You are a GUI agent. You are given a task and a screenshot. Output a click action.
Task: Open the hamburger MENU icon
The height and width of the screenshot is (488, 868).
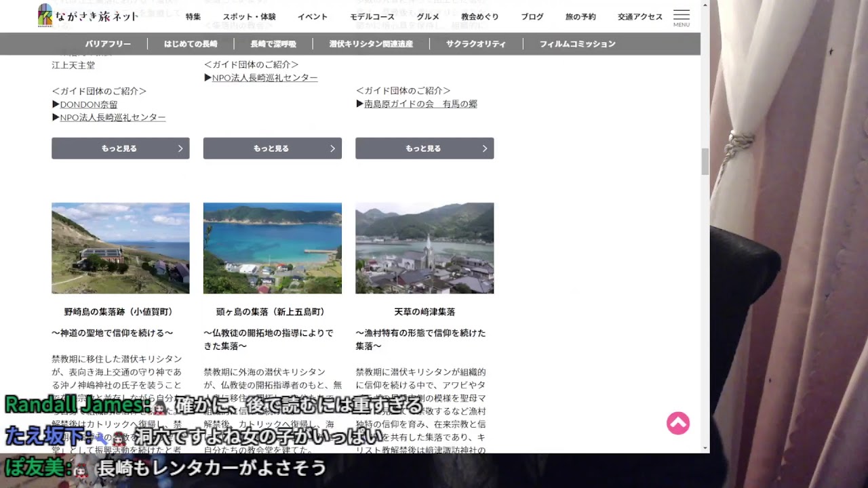click(681, 18)
